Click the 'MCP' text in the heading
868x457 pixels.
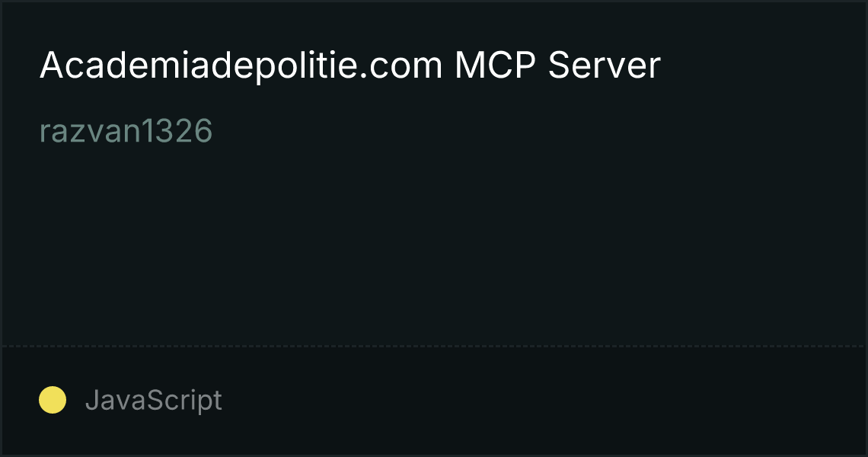click(495, 66)
